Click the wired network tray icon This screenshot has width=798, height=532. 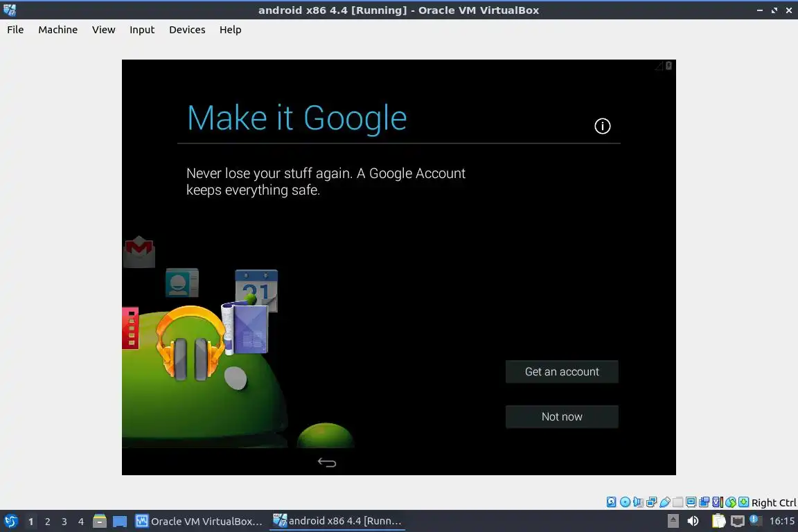coord(738,521)
